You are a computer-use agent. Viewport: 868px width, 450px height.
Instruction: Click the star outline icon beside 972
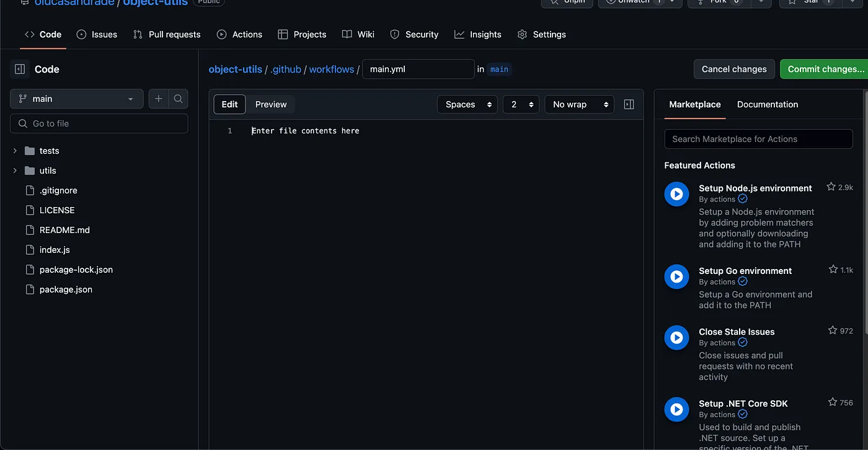(831, 330)
